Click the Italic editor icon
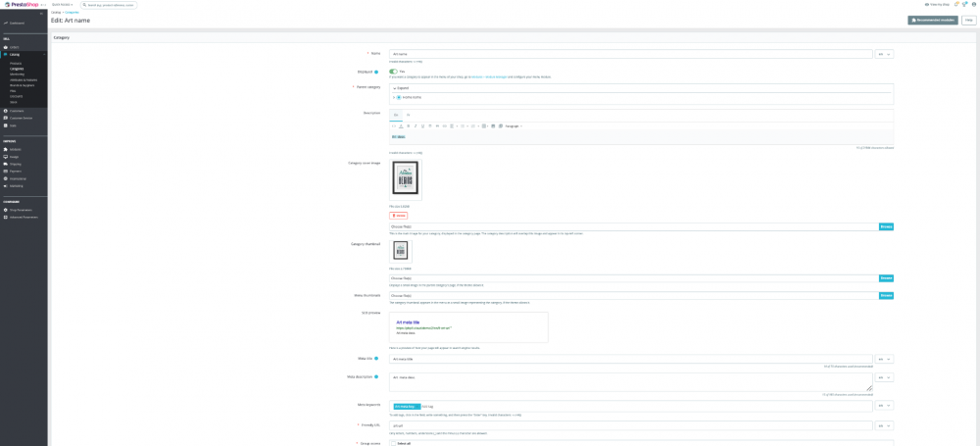The image size is (980, 446). (415, 125)
